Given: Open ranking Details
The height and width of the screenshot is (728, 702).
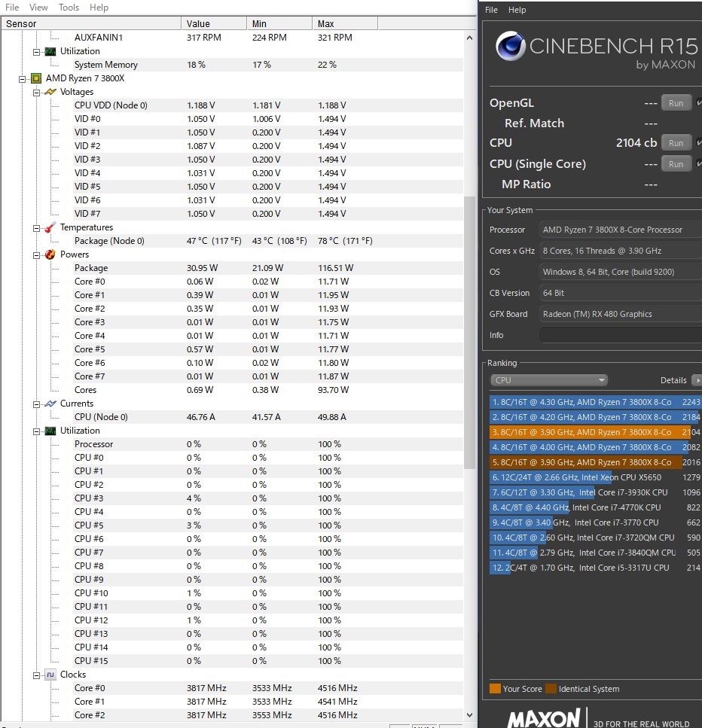Looking at the screenshot, I should point(673,380).
